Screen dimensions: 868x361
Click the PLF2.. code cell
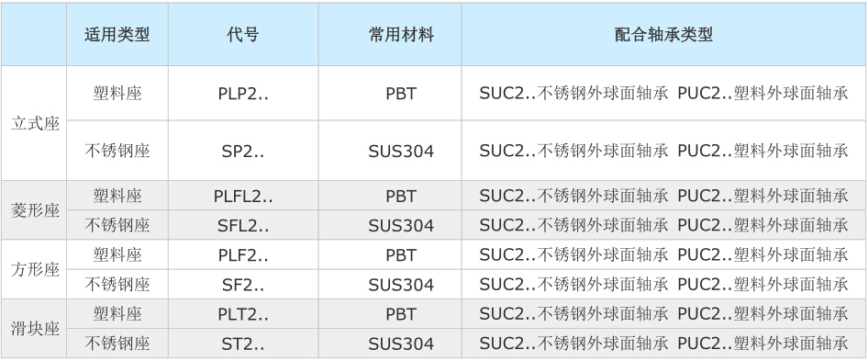click(x=243, y=255)
